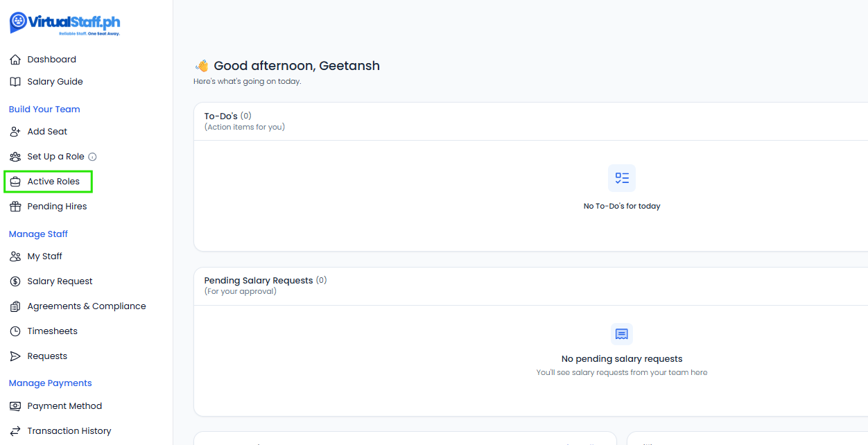Click the Transaction History arrows icon
Screen dimensions: 868x445
15,431
